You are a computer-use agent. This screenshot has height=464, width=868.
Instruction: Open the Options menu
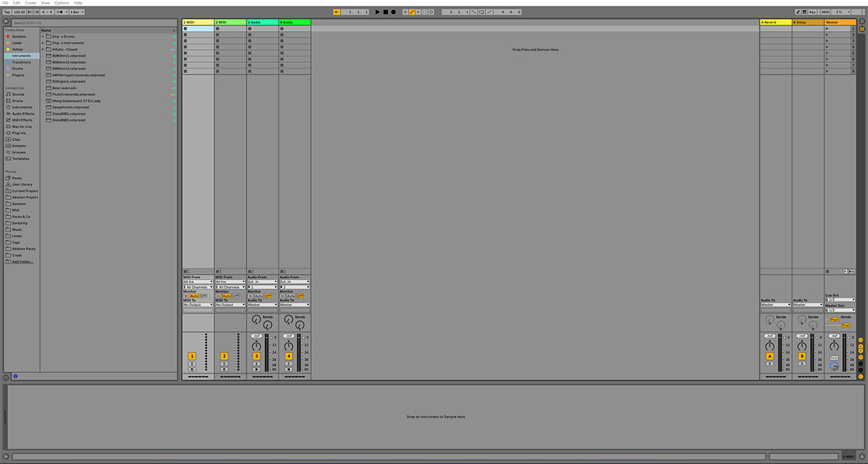62,3
